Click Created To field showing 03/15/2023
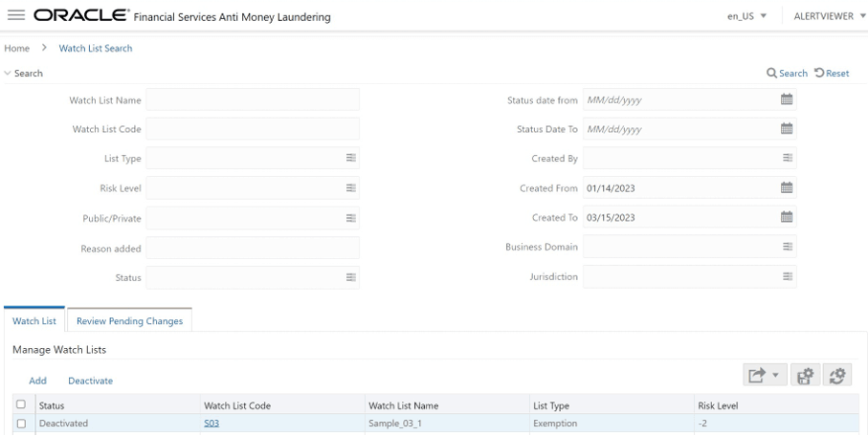This screenshot has width=868, height=436. 690,217
